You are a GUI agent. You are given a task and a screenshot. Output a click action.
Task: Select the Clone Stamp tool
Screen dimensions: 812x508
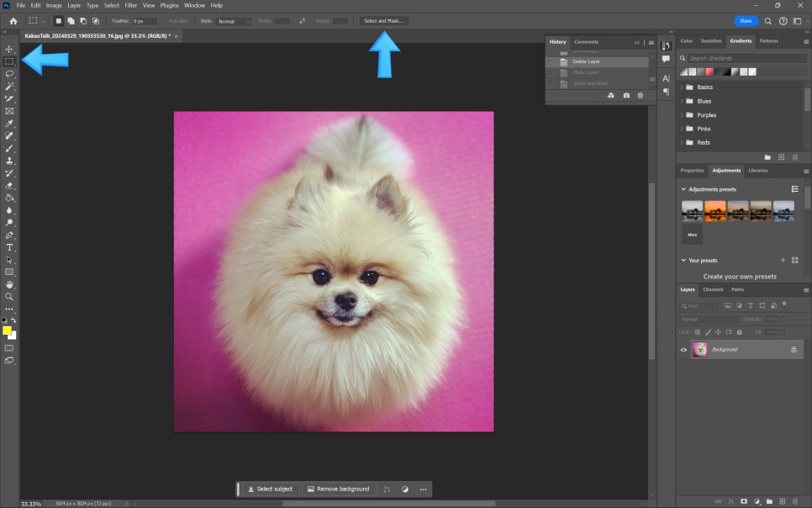[x=9, y=161]
